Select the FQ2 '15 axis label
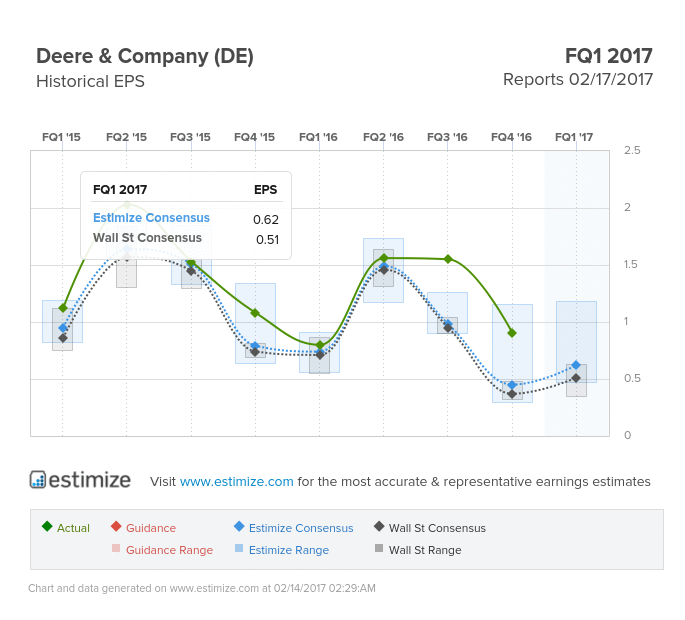685x620 pixels. [126, 137]
